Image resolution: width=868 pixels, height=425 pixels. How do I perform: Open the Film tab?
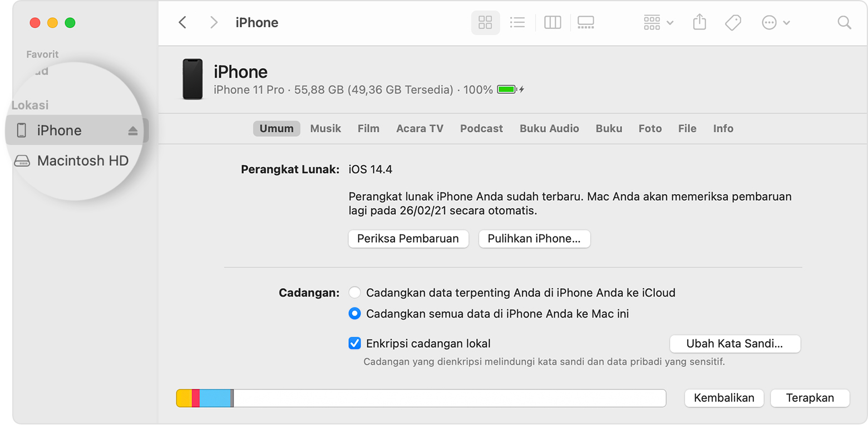click(368, 129)
